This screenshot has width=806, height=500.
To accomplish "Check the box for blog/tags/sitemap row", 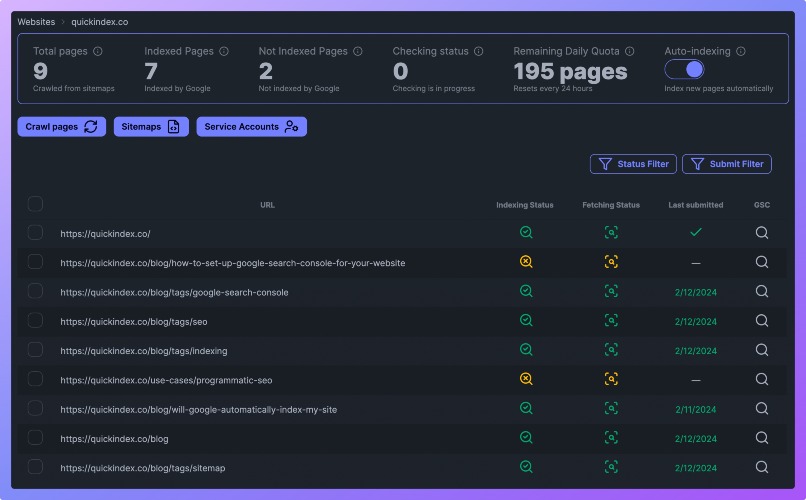I will click(35, 467).
